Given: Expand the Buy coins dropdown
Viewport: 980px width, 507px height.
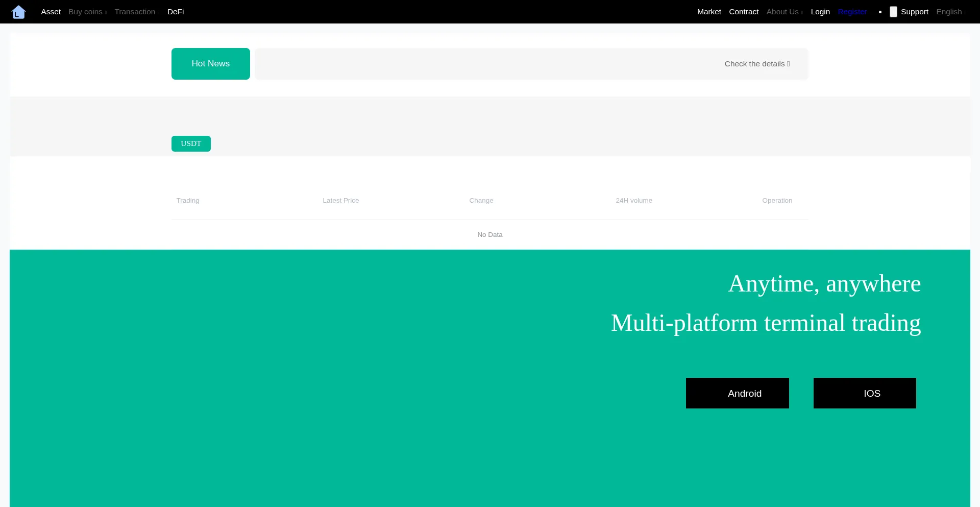Looking at the screenshot, I should pyautogui.click(x=87, y=12).
